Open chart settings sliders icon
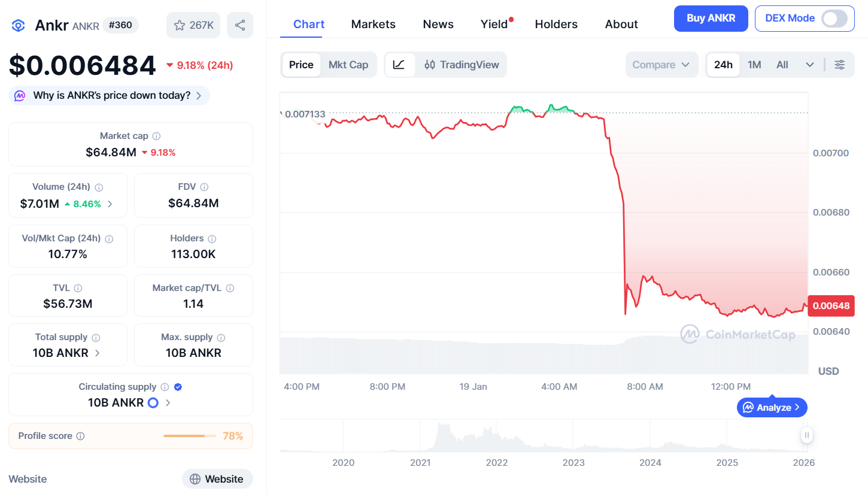 840,65
